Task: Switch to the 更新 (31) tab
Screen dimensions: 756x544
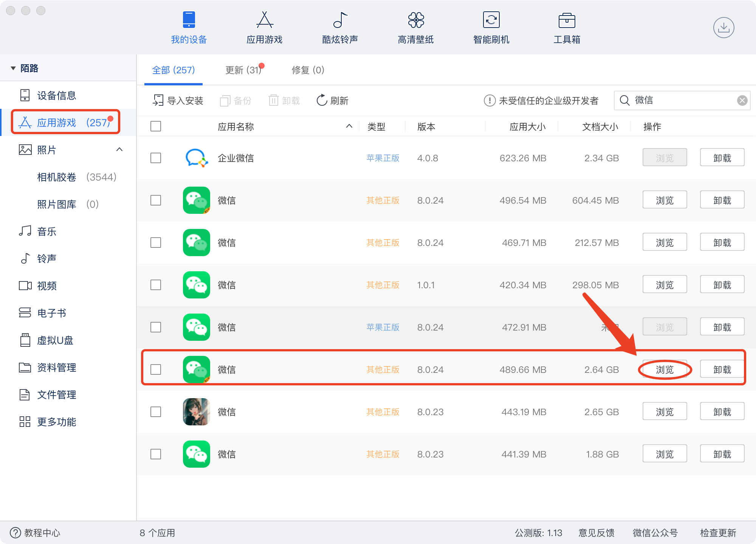Action: click(244, 70)
